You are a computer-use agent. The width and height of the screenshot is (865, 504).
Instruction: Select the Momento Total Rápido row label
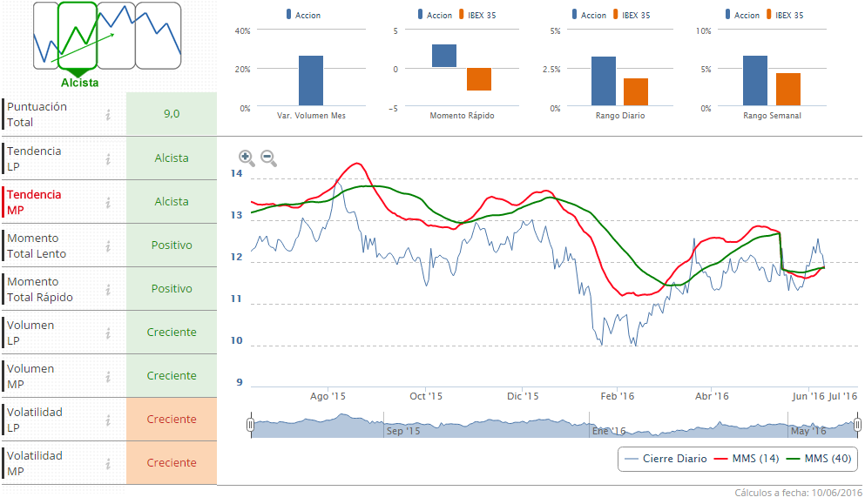(40, 290)
